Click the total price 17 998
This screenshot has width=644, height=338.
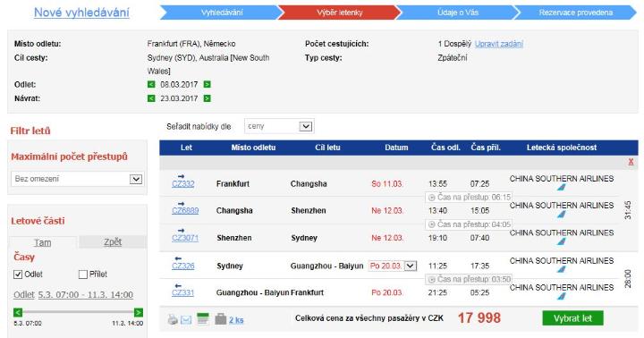click(x=479, y=317)
